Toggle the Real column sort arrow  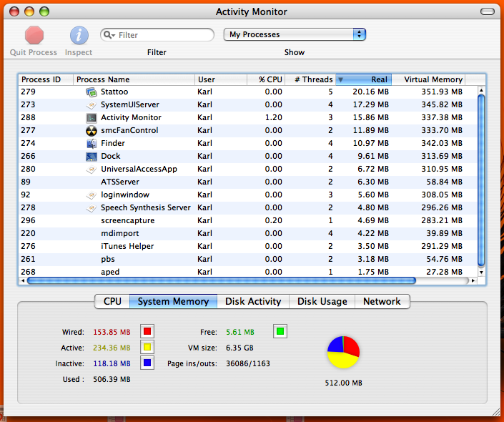click(x=341, y=79)
